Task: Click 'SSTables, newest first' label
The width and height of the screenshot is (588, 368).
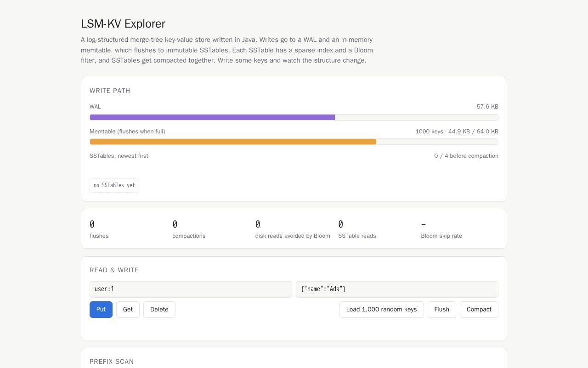Action: [119, 156]
